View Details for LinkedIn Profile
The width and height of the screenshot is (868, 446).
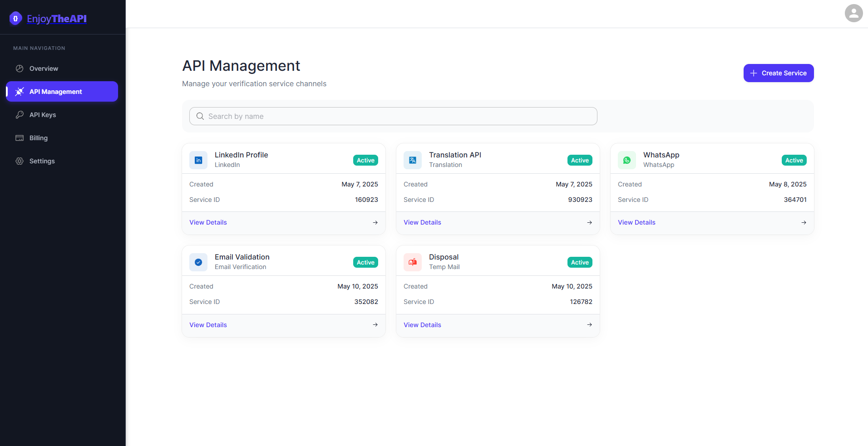[208, 222]
